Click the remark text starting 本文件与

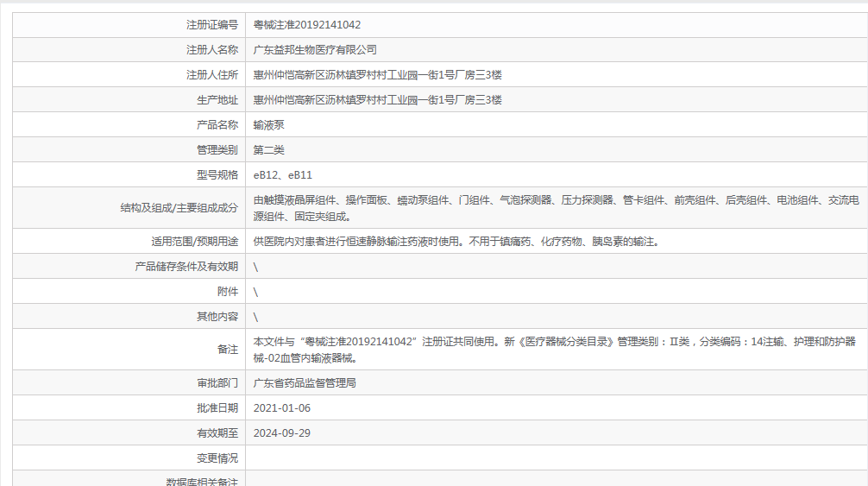point(554,350)
